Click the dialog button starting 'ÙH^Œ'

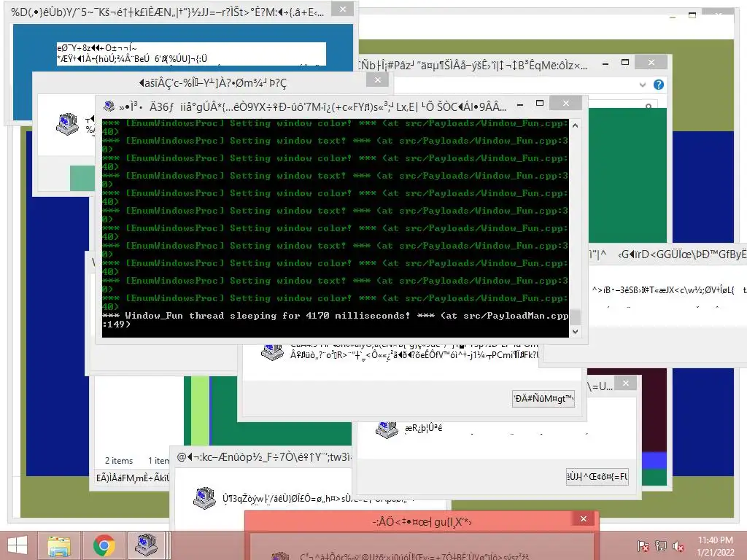click(x=597, y=476)
